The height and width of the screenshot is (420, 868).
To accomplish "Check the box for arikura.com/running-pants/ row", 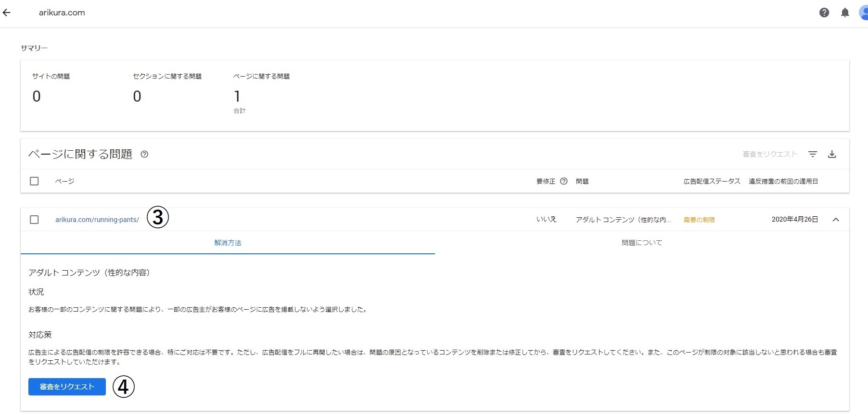I will click(34, 220).
